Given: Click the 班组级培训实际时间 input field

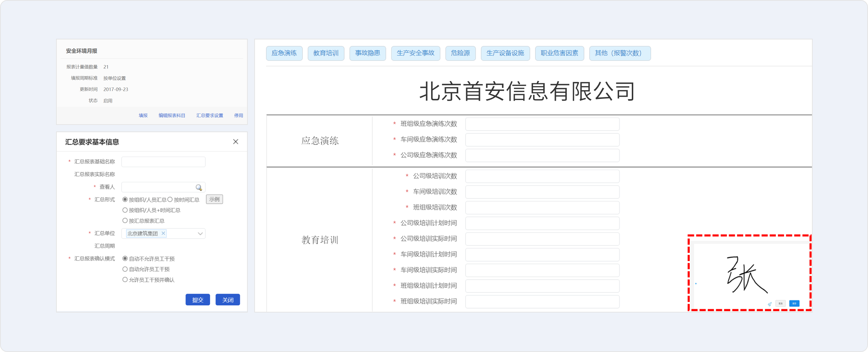Looking at the screenshot, I should coord(542,302).
